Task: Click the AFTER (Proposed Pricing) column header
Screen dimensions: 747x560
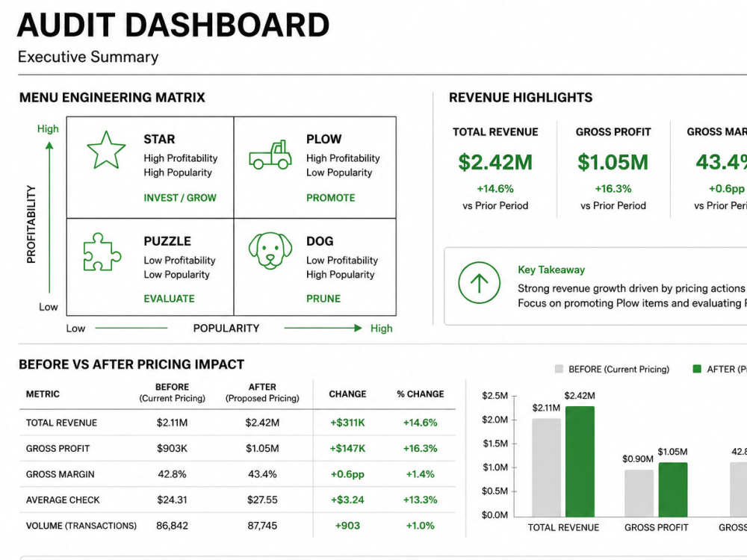Action: (262, 393)
